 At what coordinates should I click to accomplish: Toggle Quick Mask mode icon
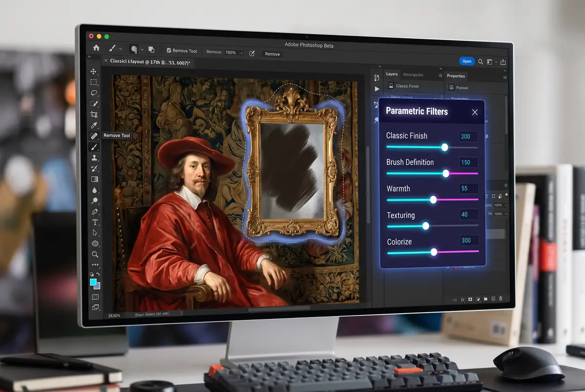[x=95, y=297]
